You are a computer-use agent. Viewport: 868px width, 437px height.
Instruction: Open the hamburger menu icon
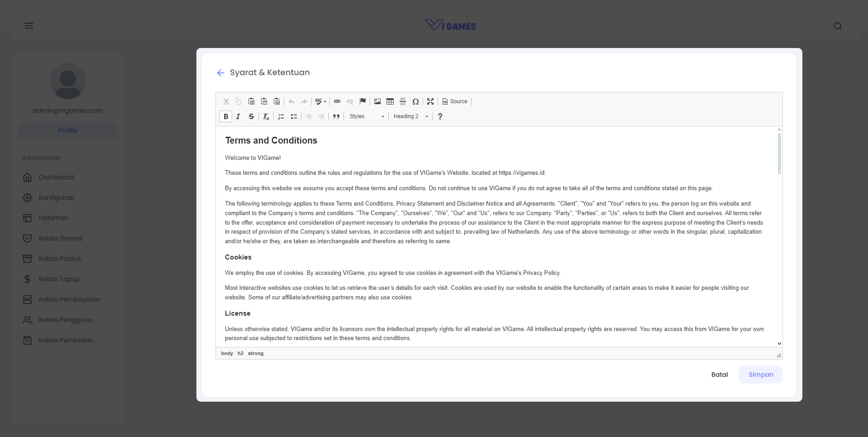point(29,26)
